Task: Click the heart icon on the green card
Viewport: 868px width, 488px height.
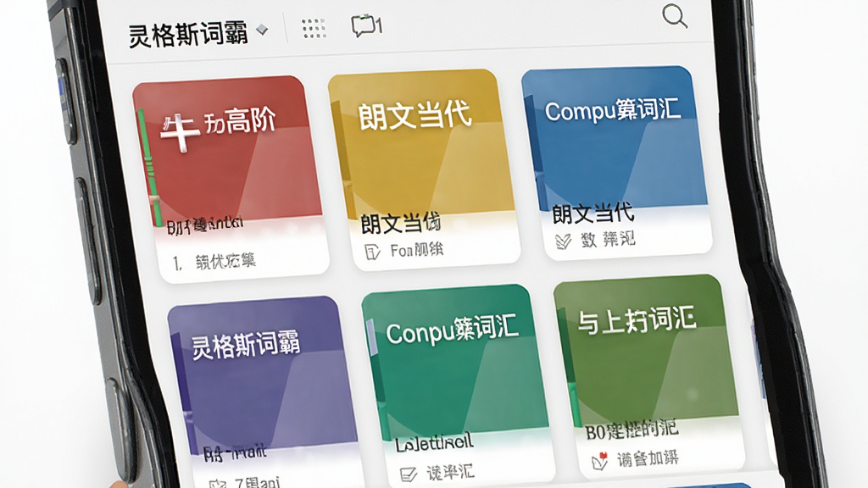Action: (599, 461)
